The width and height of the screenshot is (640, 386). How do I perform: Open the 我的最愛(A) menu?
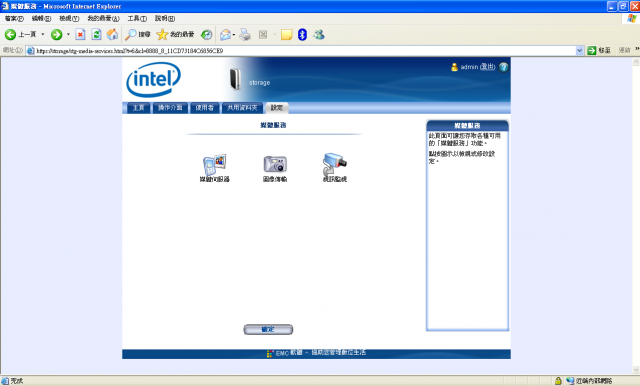[x=103, y=18]
